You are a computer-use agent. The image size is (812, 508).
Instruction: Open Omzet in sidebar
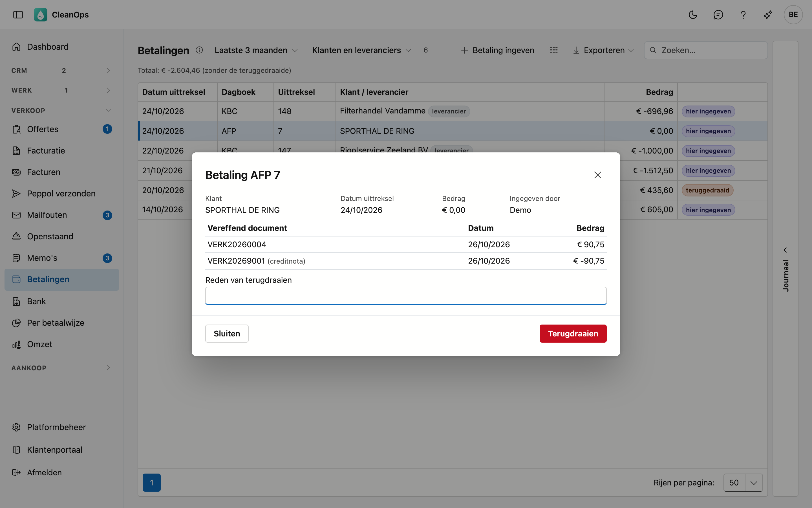click(x=62, y=344)
